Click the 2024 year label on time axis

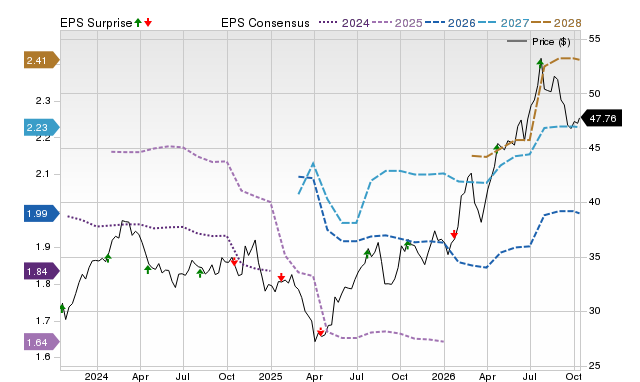point(96,376)
